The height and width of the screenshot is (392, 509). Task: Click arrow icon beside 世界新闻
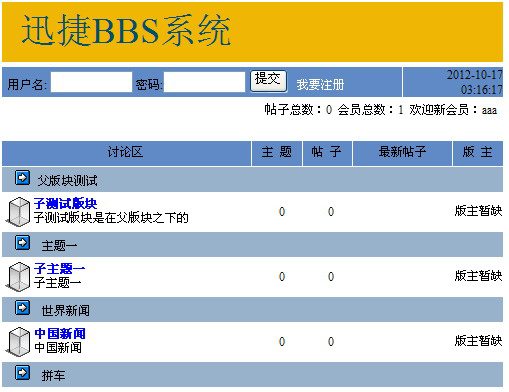point(23,308)
